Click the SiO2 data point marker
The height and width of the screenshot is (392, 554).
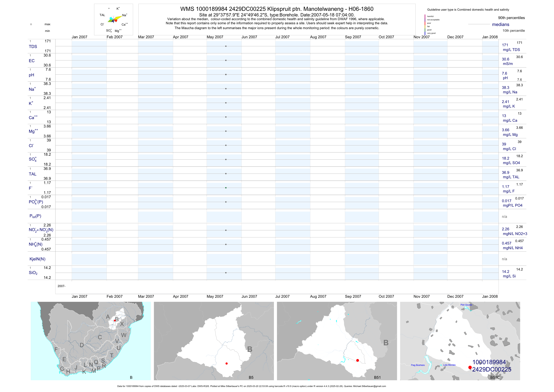click(x=226, y=273)
